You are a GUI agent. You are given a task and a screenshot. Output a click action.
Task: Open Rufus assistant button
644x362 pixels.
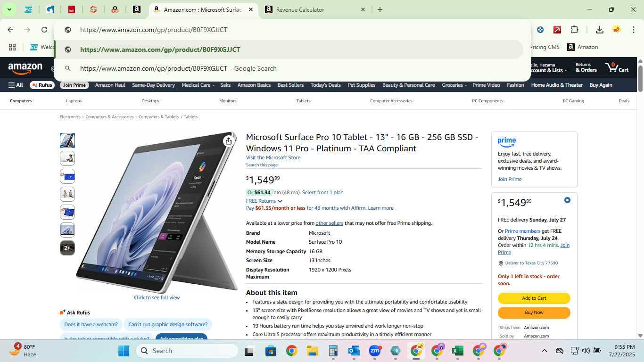(42, 85)
